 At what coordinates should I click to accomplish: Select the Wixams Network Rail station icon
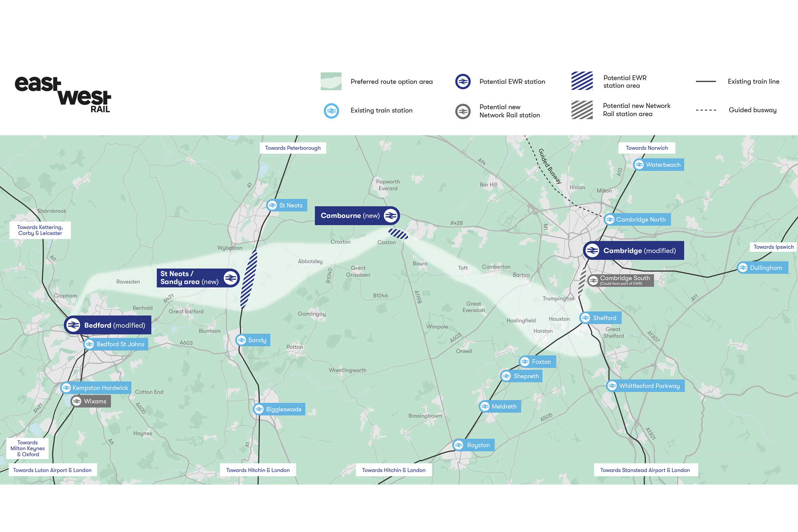tap(77, 401)
